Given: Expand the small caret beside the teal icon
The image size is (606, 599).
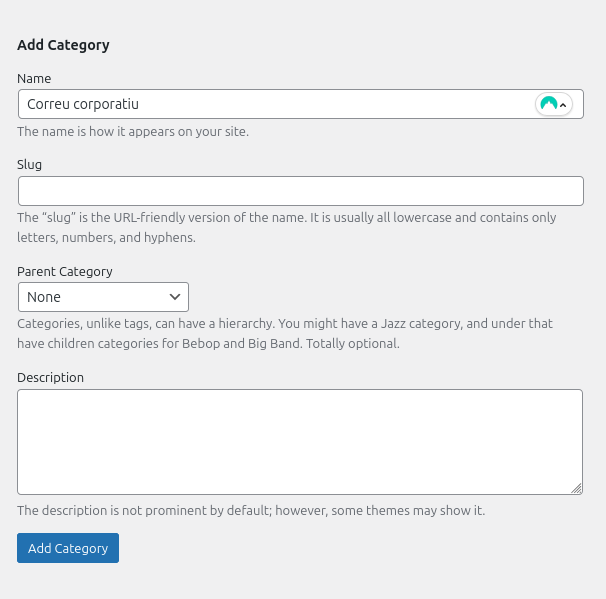Looking at the screenshot, I should coord(563,105).
